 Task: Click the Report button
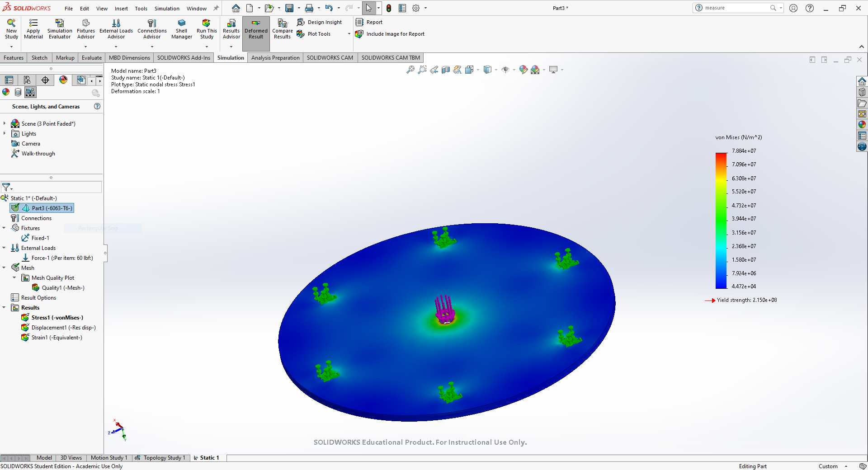[x=369, y=22]
